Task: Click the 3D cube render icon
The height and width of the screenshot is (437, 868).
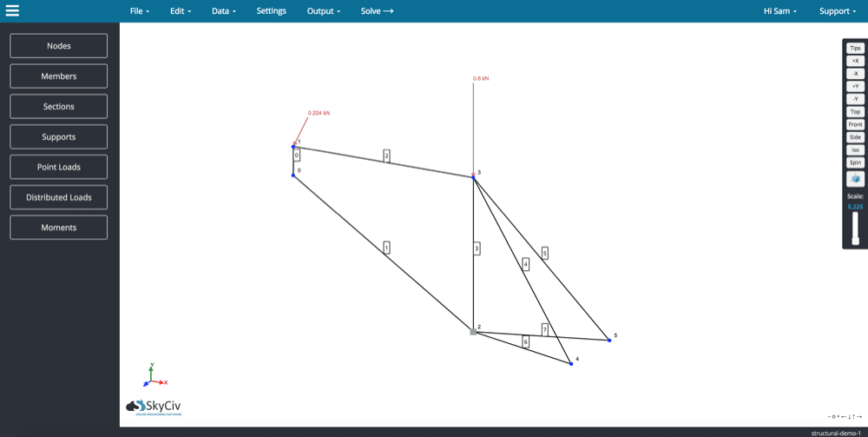Action: (855, 179)
